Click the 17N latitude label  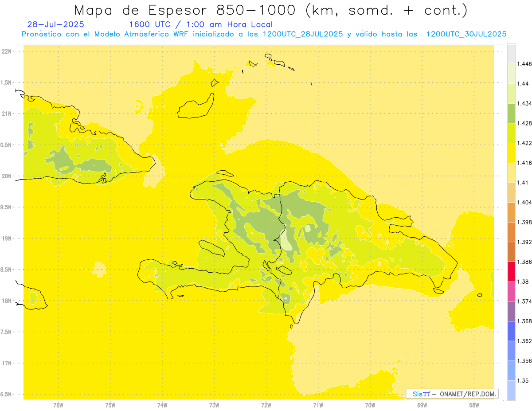pos(7,363)
